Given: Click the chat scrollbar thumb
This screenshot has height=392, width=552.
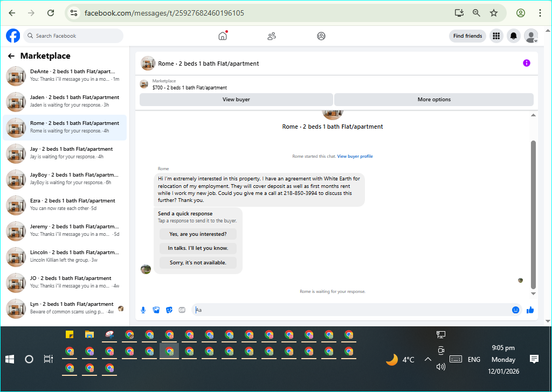Looking at the screenshot, I should (533, 214).
